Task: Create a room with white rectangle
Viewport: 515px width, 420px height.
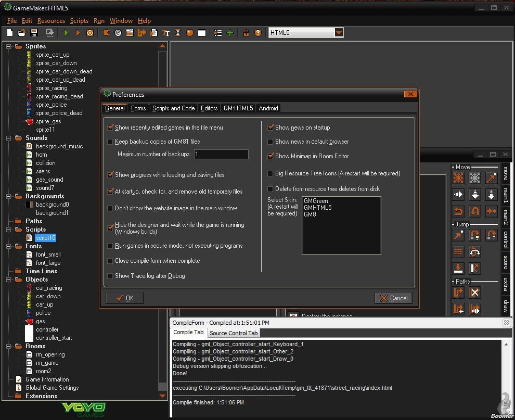Action: pyautogui.click(x=202, y=33)
